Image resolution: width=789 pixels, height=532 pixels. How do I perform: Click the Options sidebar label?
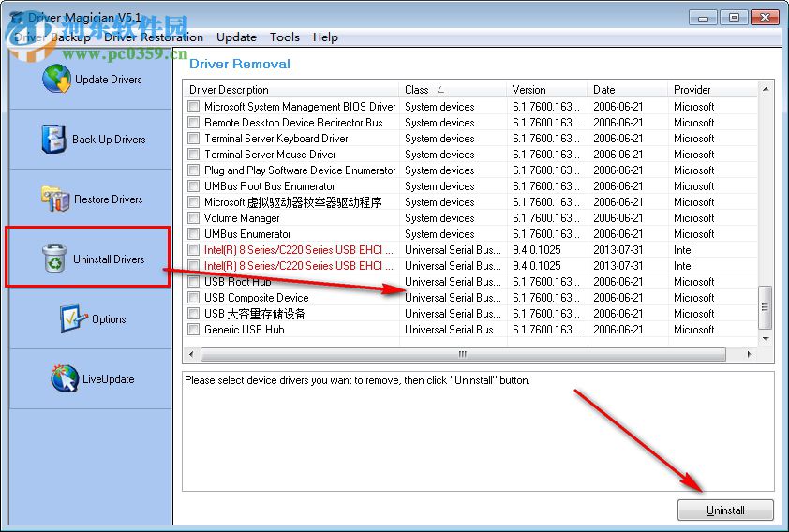pyautogui.click(x=109, y=319)
